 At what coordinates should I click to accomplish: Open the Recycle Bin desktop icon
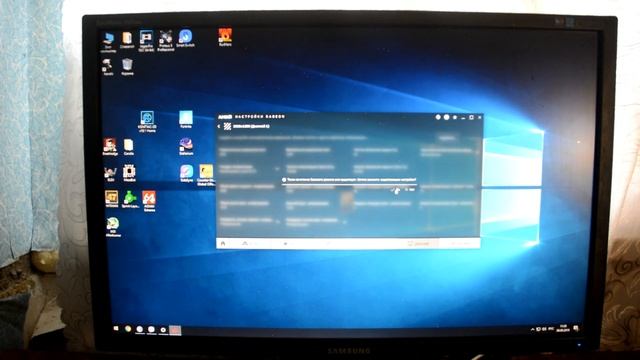click(127, 67)
